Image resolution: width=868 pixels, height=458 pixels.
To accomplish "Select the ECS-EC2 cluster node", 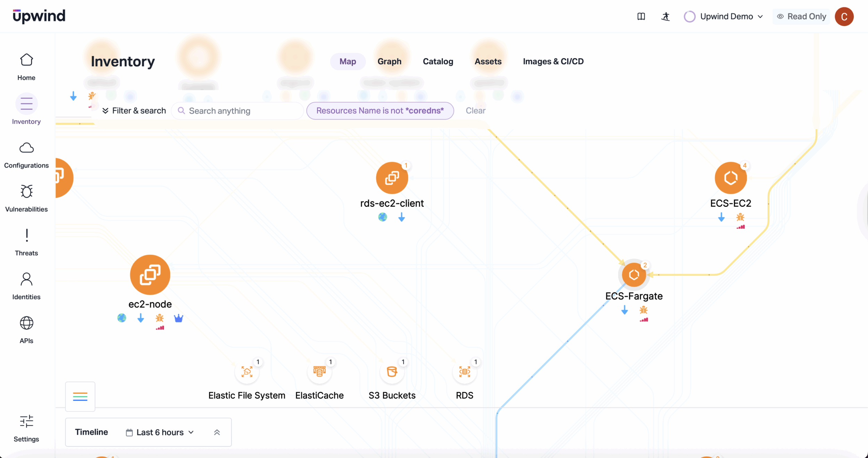I will (731, 178).
